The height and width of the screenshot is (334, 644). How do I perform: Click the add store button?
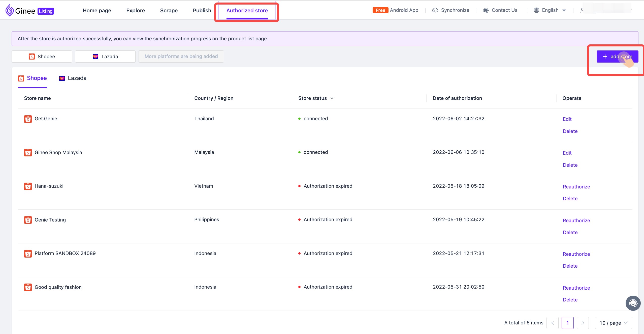(x=617, y=57)
